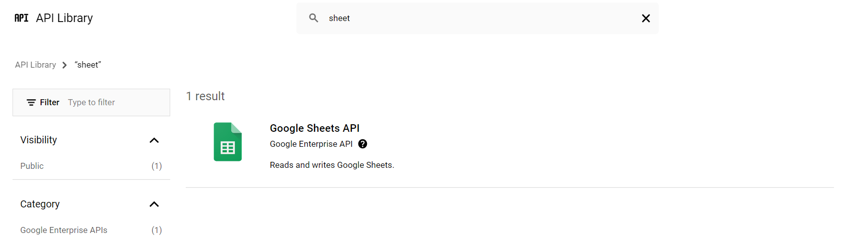Focus the "Type to filter" input
This screenshot has width=868, height=240.
pyautogui.click(x=115, y=103)
